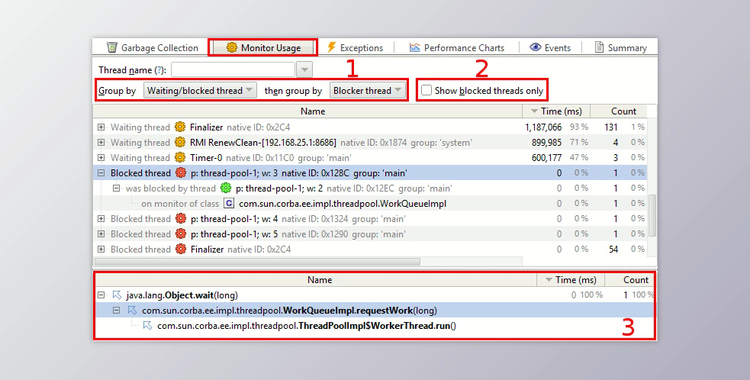Click the horizontal scrollbar of top table
750x380 pixels.
click(257, 262)
